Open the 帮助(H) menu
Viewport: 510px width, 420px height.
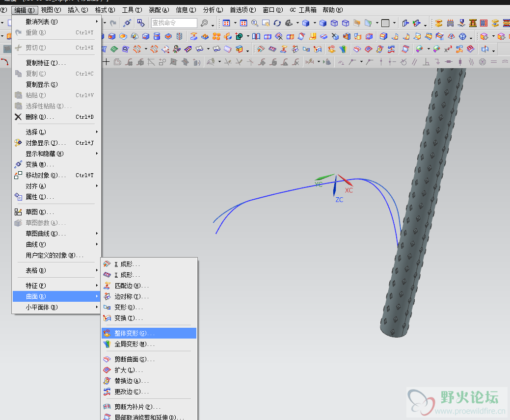tap(333, 10)
